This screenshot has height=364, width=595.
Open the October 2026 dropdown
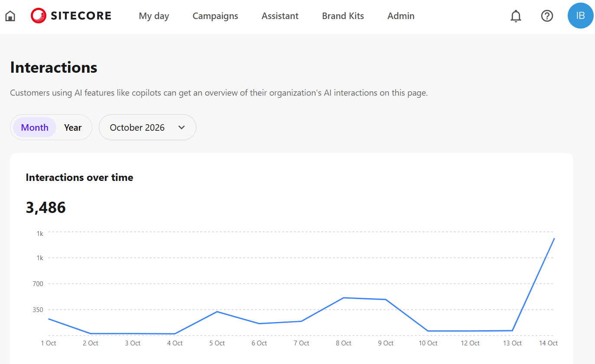click(x=147, y=127)
